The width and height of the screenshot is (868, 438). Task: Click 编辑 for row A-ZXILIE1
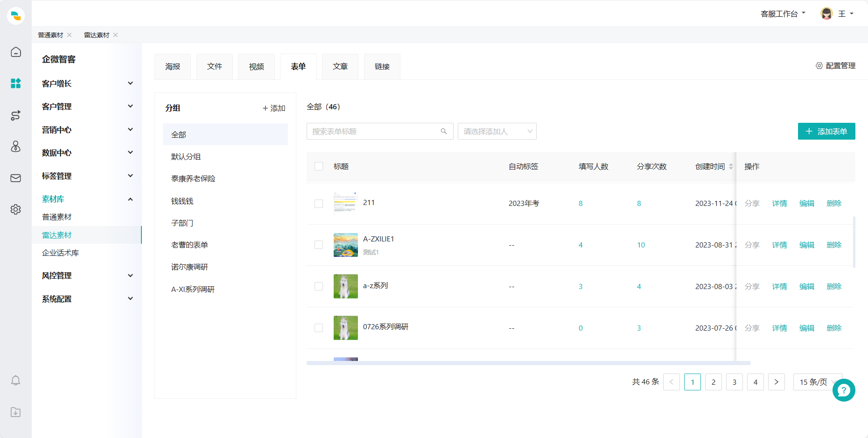(807, 245)
